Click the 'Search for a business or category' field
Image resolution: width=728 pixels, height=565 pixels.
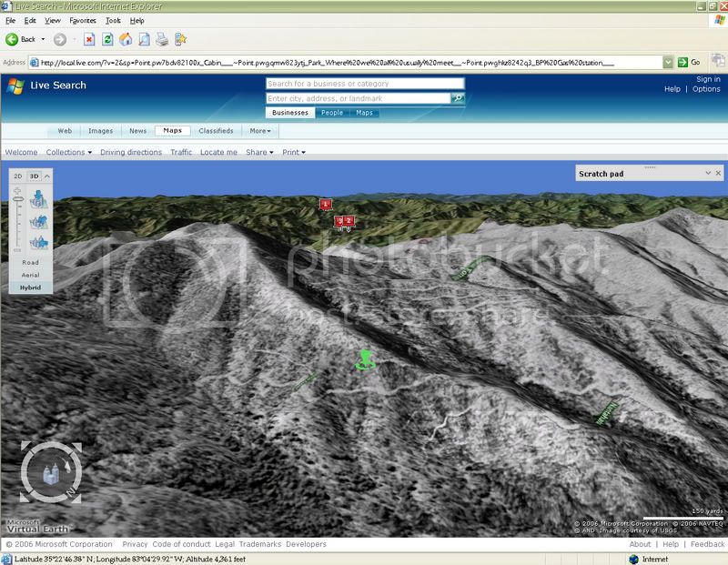tap(365, 84)
